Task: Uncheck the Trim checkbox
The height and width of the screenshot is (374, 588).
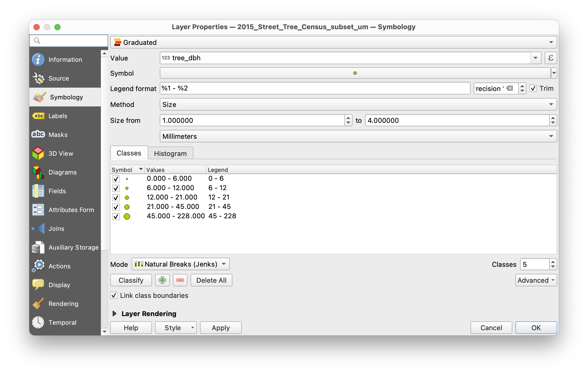Action: (x=533, y=88)
